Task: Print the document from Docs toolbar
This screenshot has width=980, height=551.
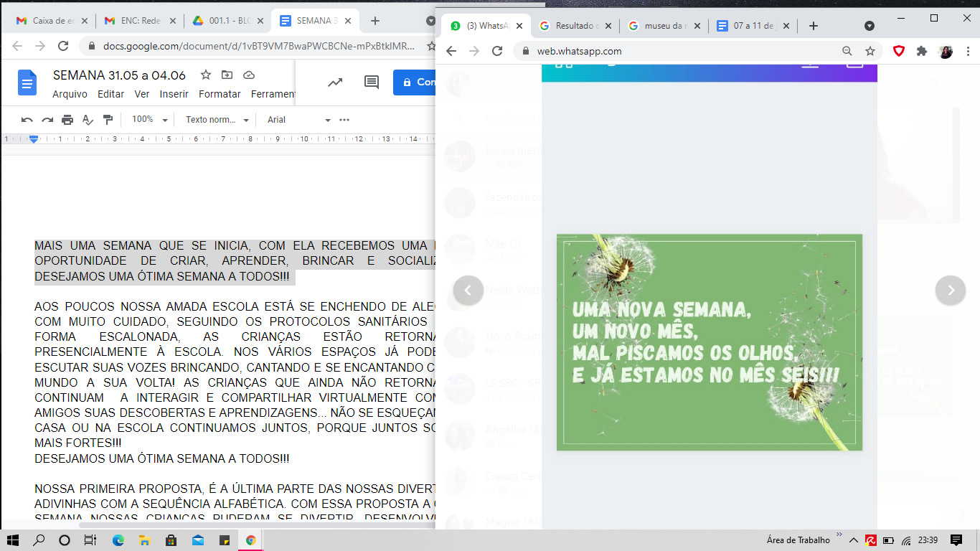Action: coord(67,120)
